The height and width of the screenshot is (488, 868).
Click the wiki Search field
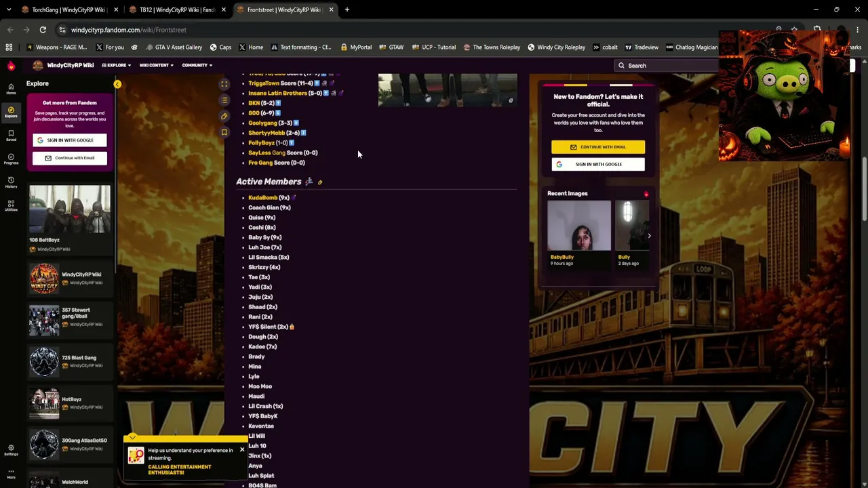pyautogui.click(x=668, y=66)
